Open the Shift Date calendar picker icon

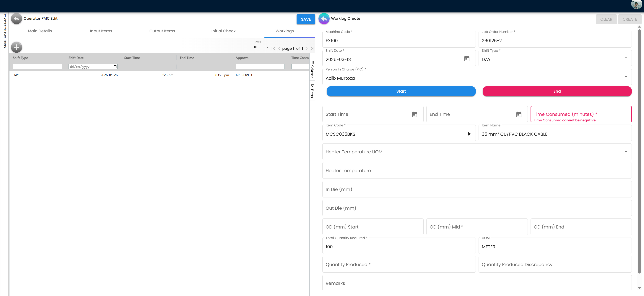tap(466, 59)
